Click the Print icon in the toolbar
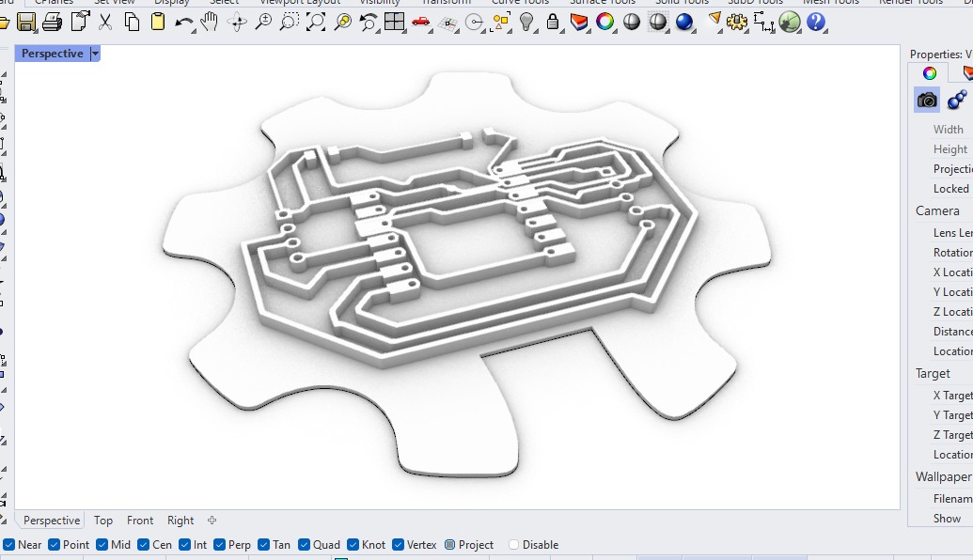The height and width of the screenshot is (560, 973). 52,23
